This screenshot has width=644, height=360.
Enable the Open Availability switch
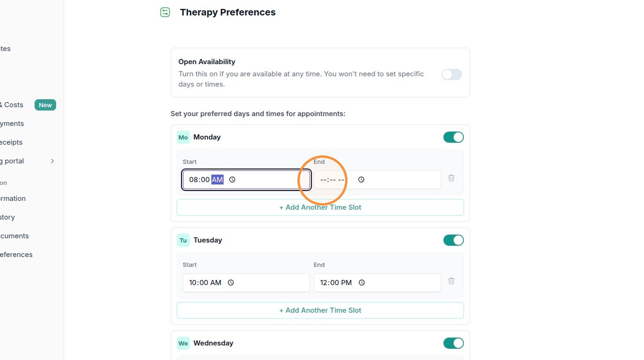tap(452, 74)
